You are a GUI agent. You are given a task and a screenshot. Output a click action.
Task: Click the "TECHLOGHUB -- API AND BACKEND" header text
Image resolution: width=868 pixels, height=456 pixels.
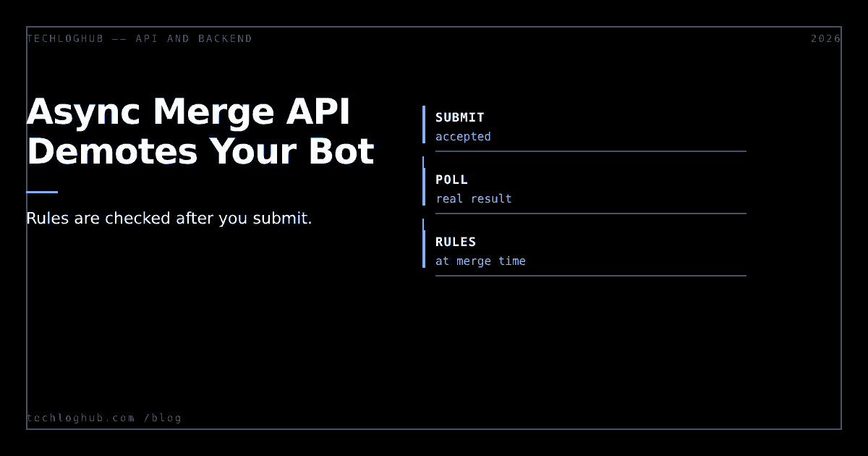click(x=139, y=38)
